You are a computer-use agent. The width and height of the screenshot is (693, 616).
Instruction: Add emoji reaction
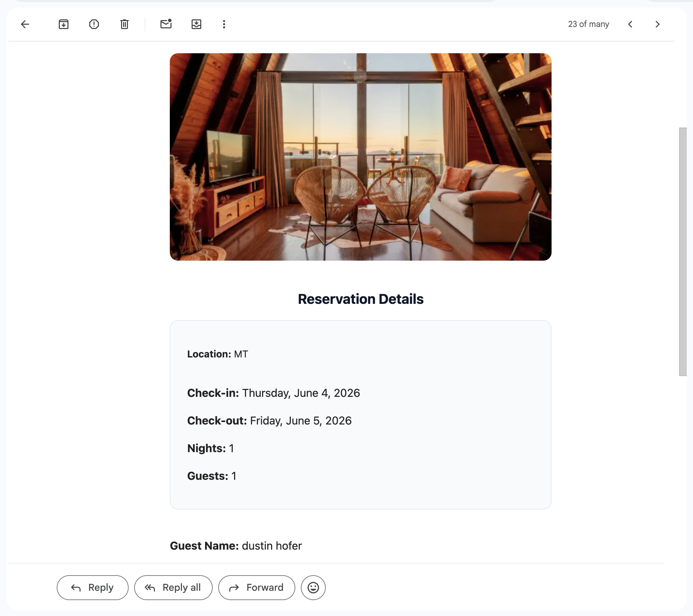click(x=313, y=588)
